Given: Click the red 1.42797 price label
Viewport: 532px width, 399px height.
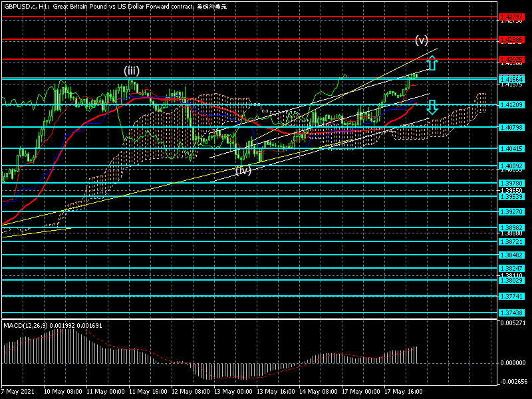Looking at the screenshot, I should click(x=512, y=17).
